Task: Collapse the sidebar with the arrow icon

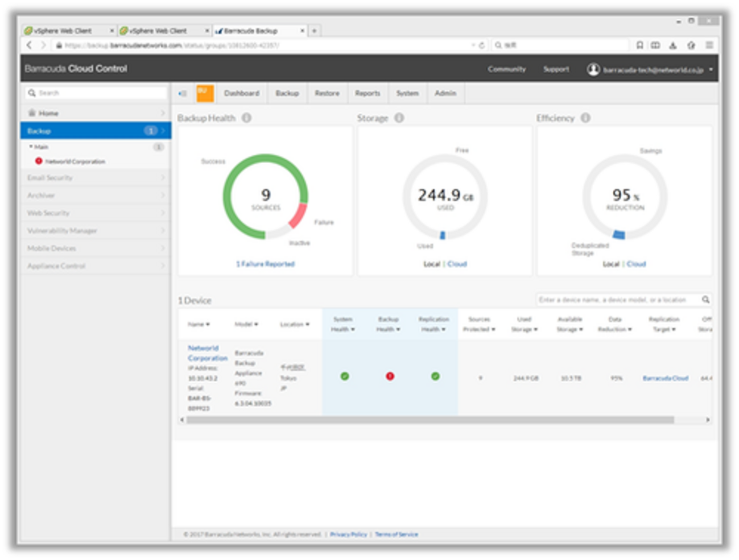Action: point(183,93)
